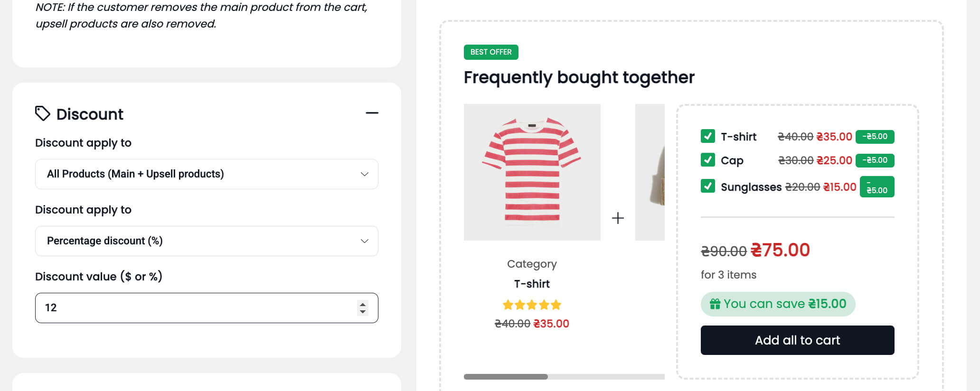Click the -5.00 discount badge for Cap
Viewport: 980px width, 391px height.
(x=875, y=160)
